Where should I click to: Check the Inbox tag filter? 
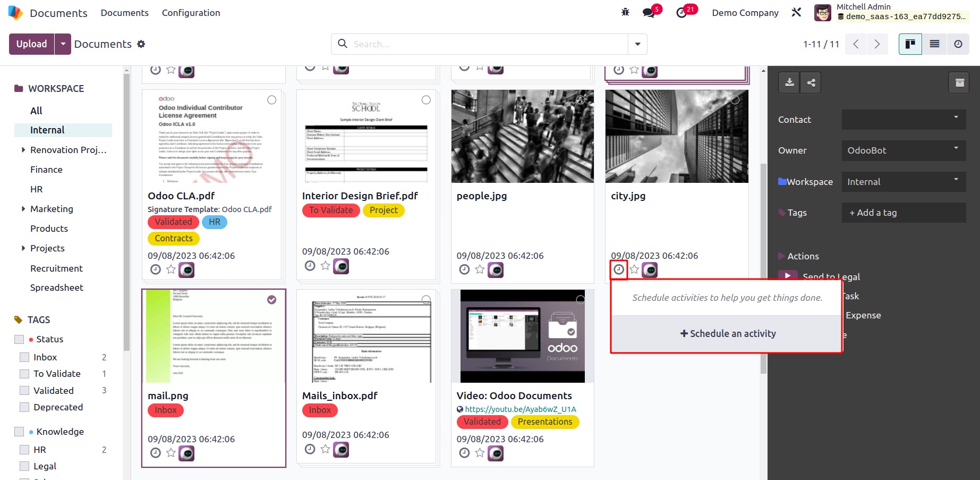point(24,357)
